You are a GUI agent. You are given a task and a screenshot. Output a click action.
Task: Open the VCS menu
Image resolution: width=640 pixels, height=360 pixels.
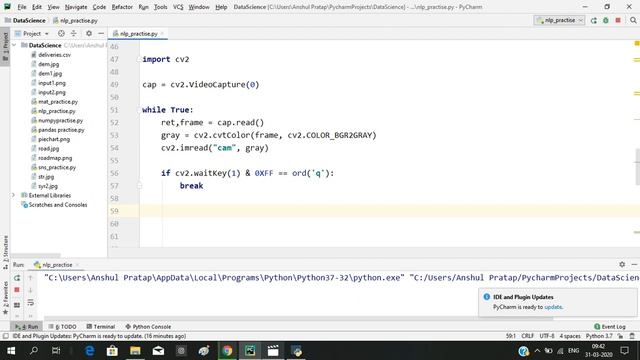pos(178,7)
